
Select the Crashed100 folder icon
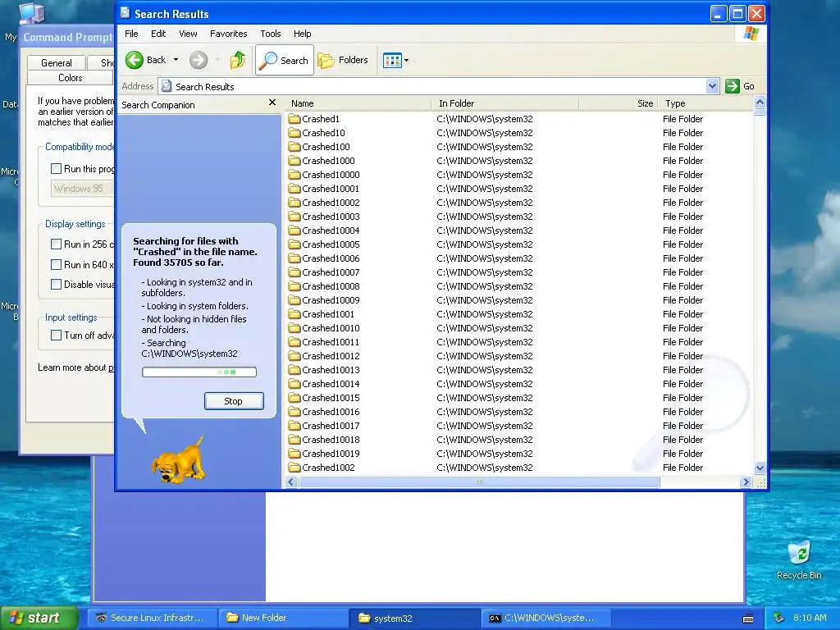click(294, 147)
